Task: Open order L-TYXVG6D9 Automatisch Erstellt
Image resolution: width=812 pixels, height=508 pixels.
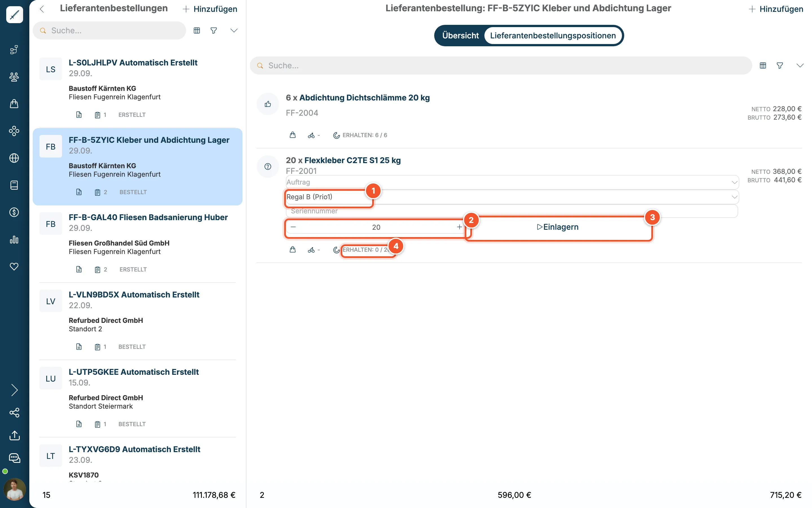Action: [x=138, y=460]
